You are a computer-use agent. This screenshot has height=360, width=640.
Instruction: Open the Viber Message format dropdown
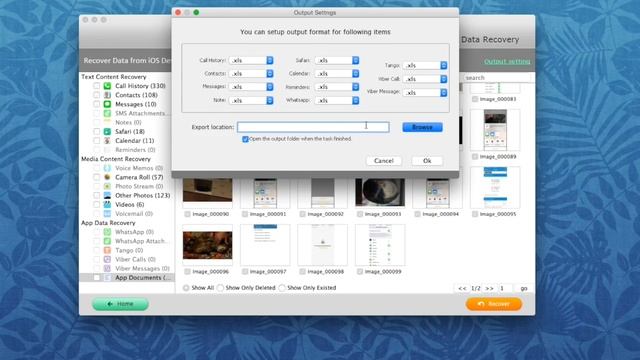click(x=425, y=93)
